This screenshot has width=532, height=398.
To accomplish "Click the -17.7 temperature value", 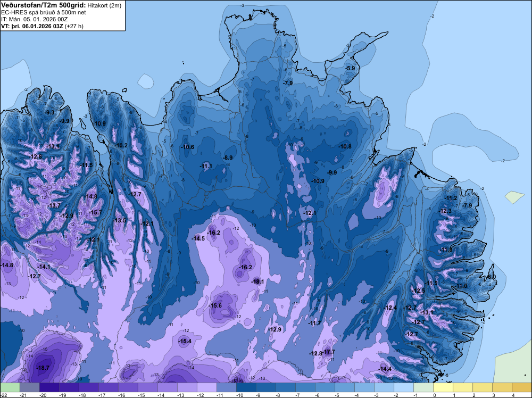I will pyautogui.click(x=329, y=352).
